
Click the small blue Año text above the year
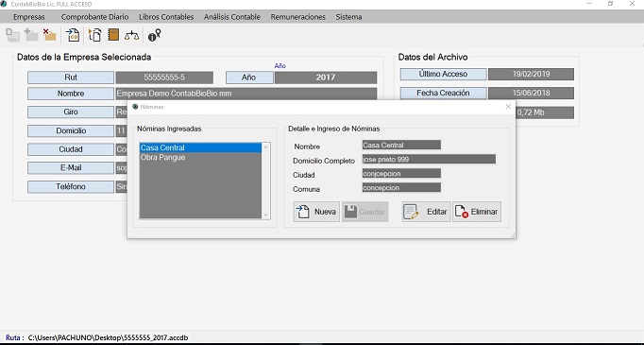coord(280,66)
